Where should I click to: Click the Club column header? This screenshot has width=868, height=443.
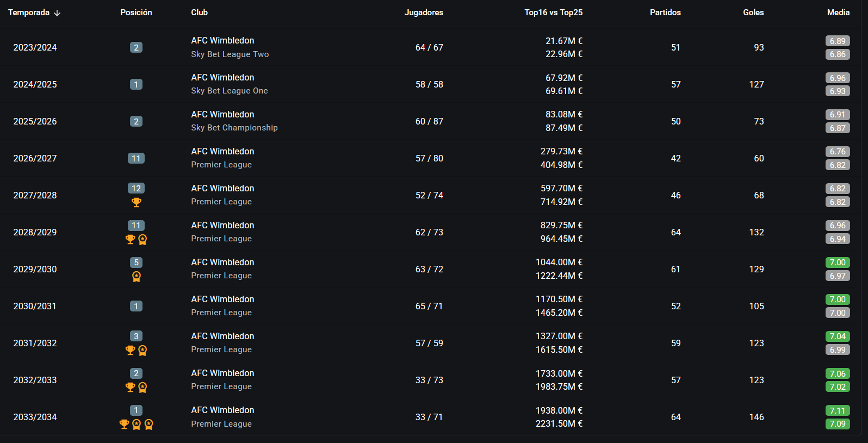tap(200, 13)
